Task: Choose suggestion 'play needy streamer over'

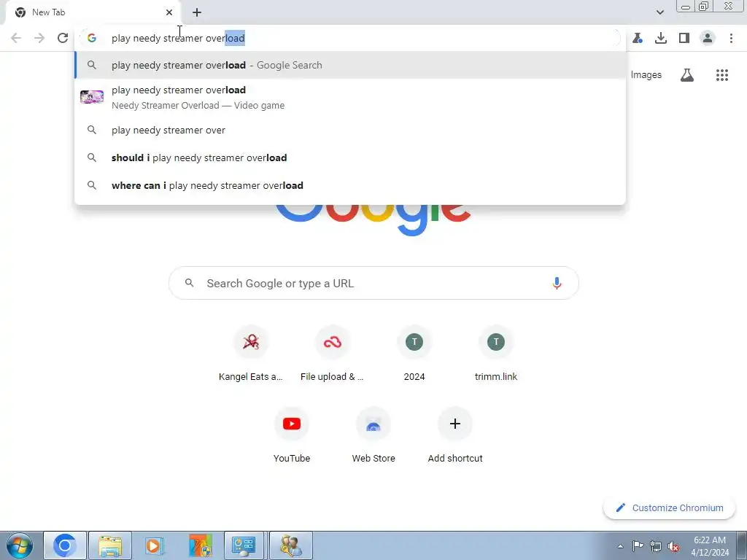Action: tap(350, 130)
